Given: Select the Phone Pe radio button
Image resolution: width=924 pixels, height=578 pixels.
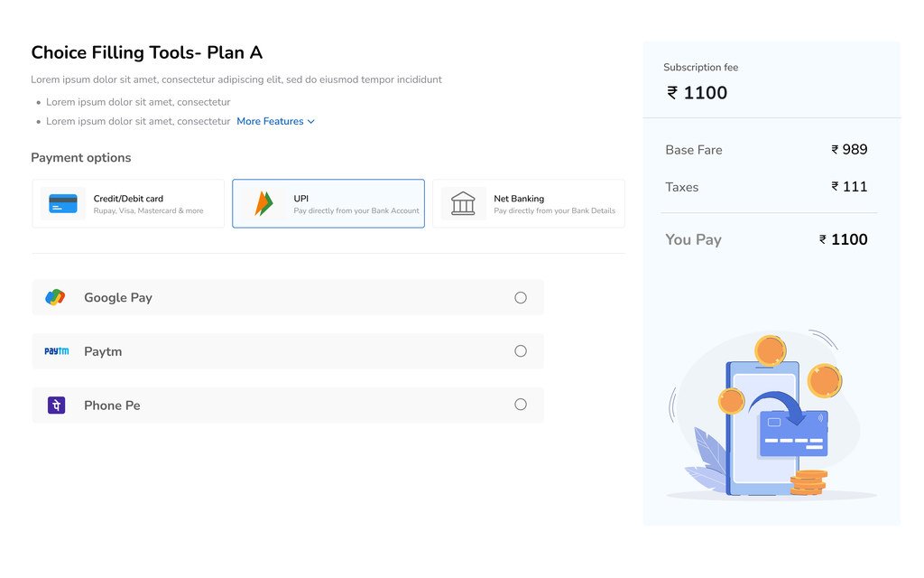Looking at the screenshot, I should (521, 404).
